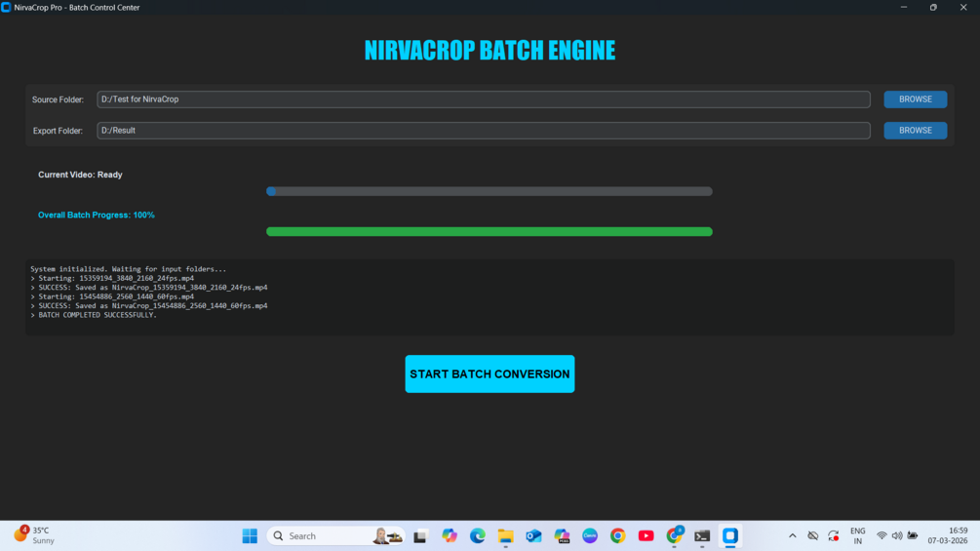Click the green Overall Batch Progress bar
Image resolution: width=980 pixels, height=551 pixels.
click(490, 232)
